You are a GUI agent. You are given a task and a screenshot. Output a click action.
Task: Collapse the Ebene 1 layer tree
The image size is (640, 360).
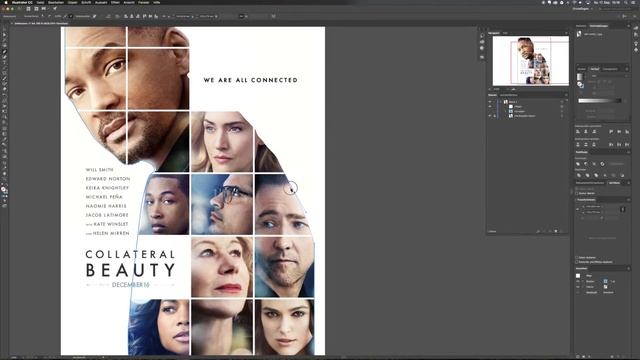(x=501, y=102)
